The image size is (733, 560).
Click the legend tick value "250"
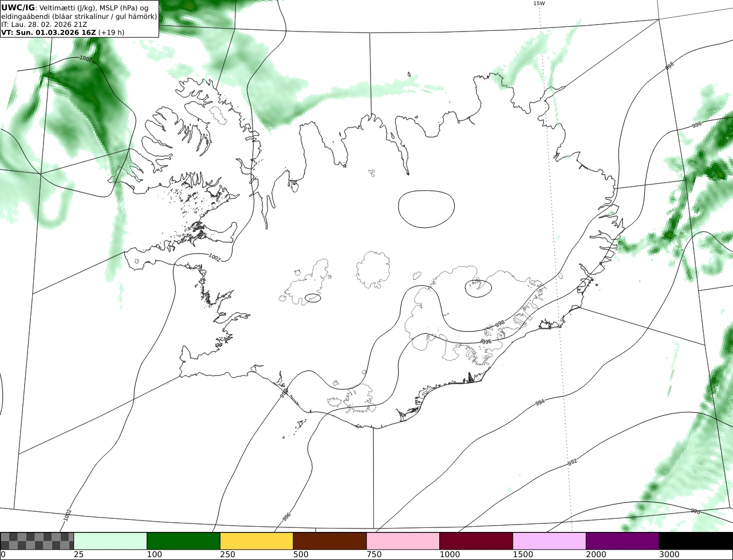227,555
